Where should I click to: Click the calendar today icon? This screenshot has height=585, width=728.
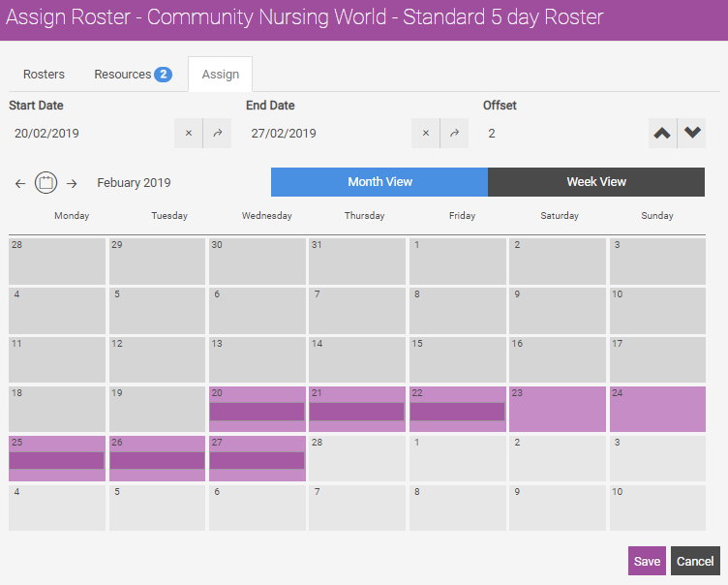coord(45,183)
